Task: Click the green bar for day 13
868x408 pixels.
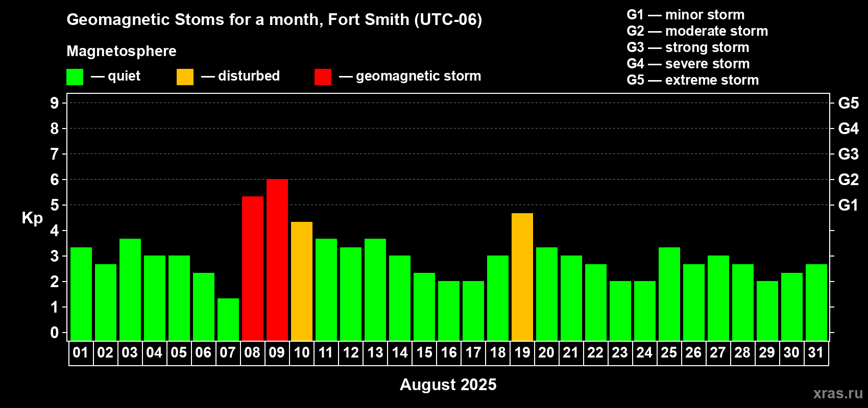Action: (x=375, y=290)
